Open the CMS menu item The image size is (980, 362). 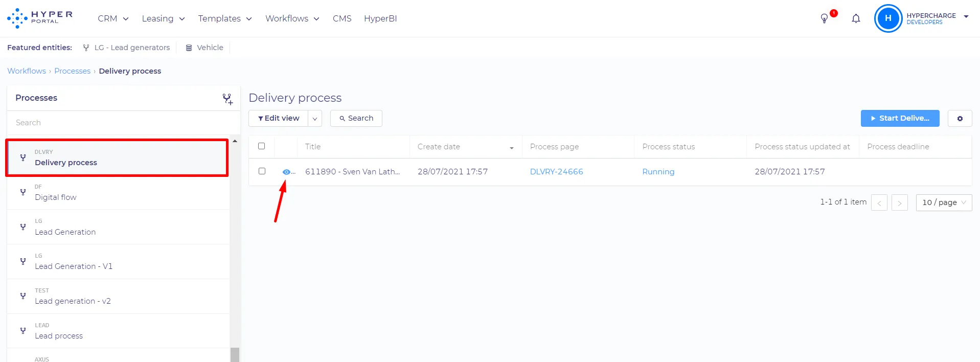pos(342,18)
